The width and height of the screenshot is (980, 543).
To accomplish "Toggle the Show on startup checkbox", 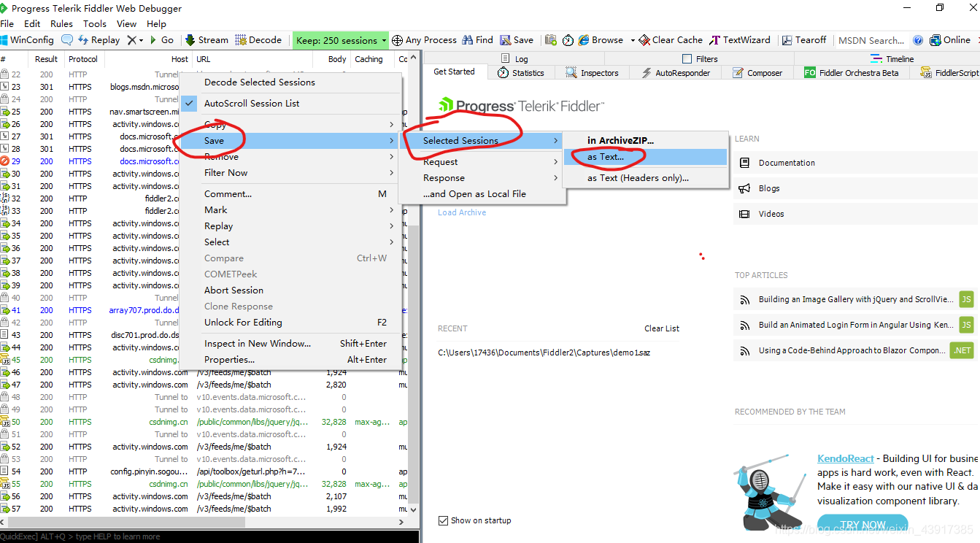I will (443, 520).
